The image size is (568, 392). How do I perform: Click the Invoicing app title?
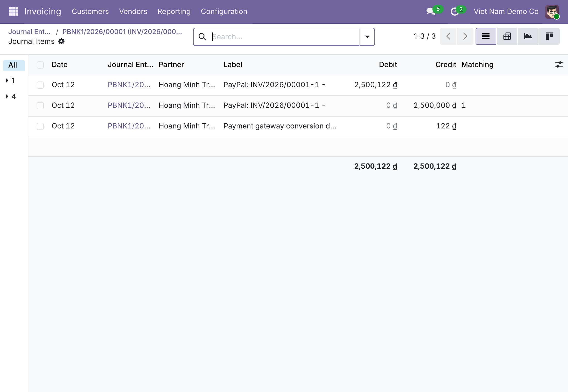(x=43, y=11)
